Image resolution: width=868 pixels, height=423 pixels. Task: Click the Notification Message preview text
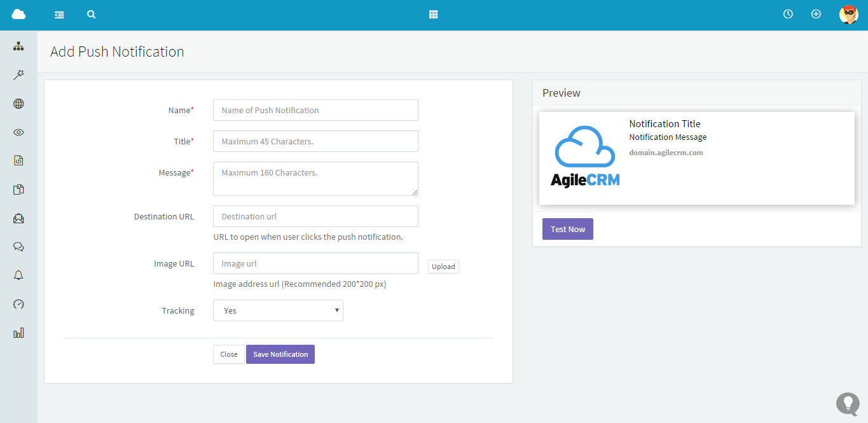tap(668, 137)
